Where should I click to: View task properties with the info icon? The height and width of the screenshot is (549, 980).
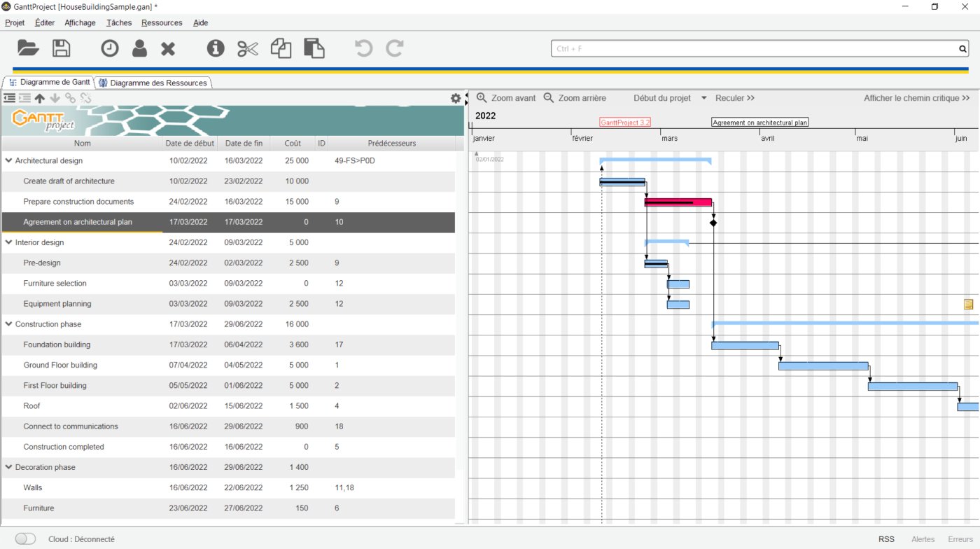pos(215,48)
